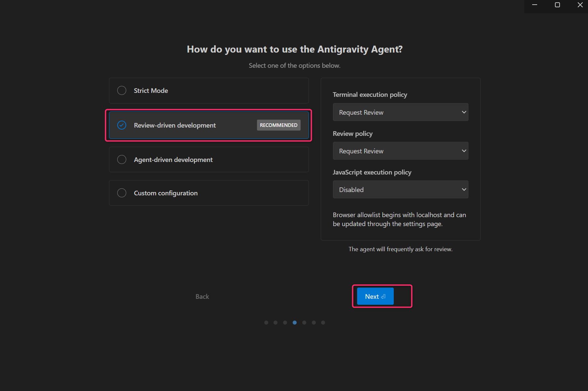Jump to first onboarding step dot
The height and width of the screenshot is (391, 588).
coord(266,323)
